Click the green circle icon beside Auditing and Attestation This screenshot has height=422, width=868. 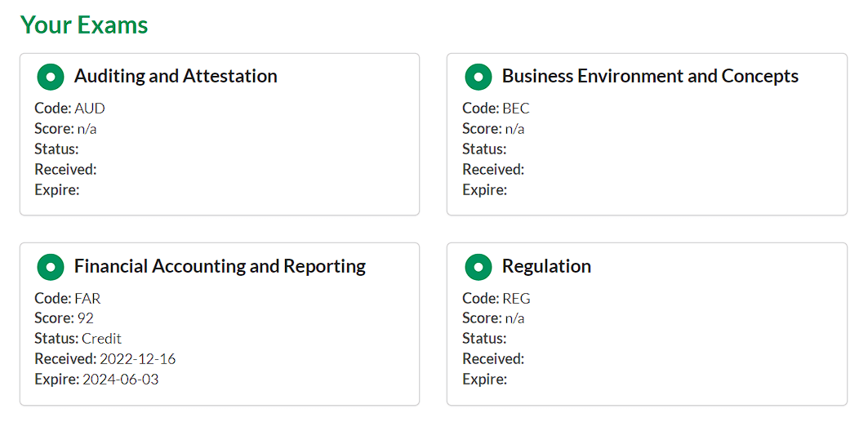tap(51, 77)
